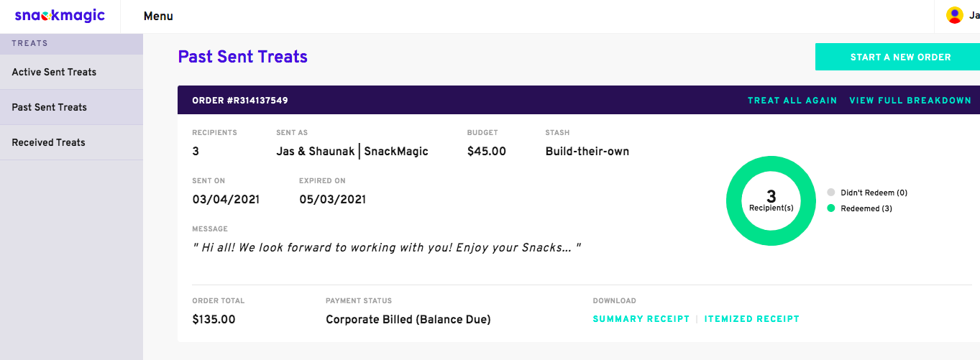This screenshot has width=980, height=360.
Task: Download the summary receipt
Action: [641, 319]
